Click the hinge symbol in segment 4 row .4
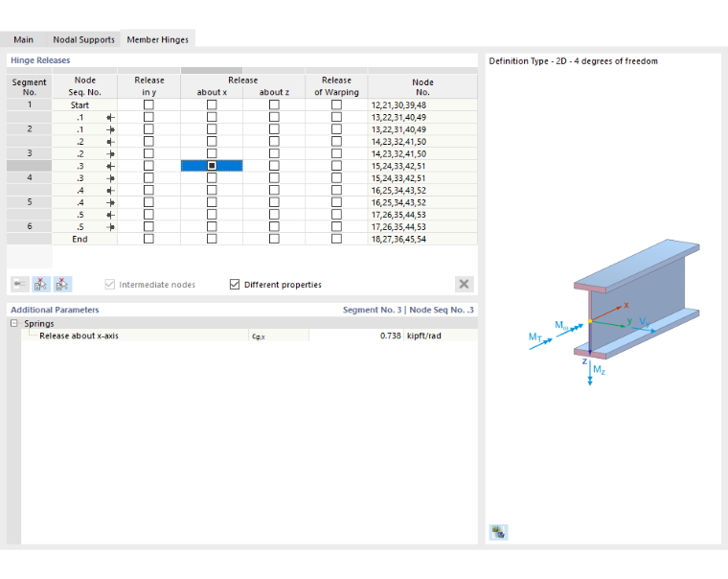 [x=110, y=191]
